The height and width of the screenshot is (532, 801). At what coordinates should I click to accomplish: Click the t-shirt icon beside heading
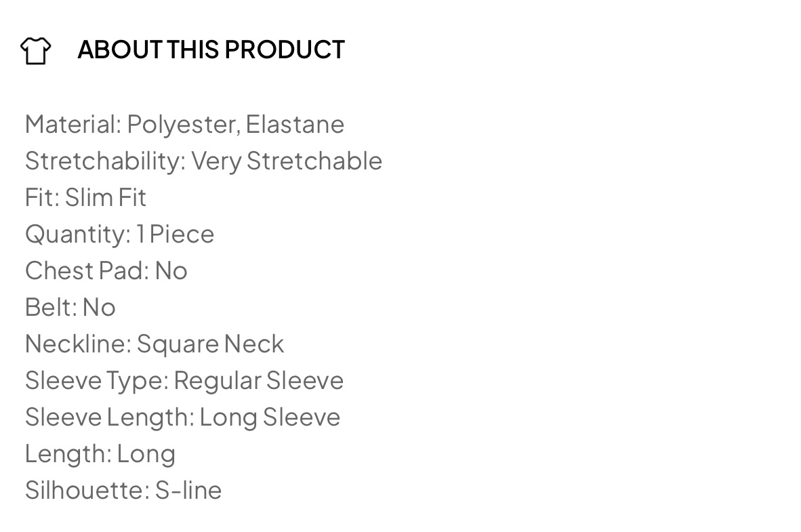(x=35, y=50)
